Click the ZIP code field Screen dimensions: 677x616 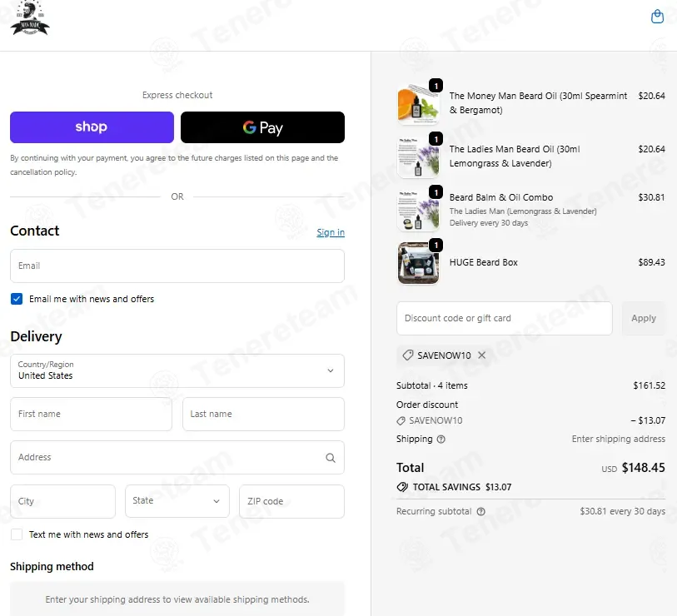[x=292, y=501]
